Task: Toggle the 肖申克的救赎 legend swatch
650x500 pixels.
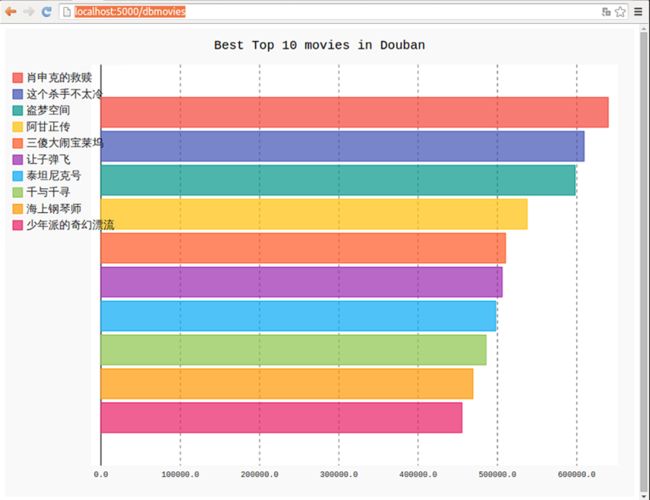Action: (x=17, y=78)
